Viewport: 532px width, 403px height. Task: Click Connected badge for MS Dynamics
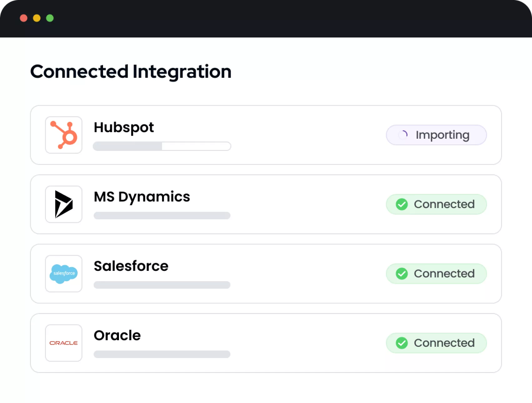(x=436, y=204)
